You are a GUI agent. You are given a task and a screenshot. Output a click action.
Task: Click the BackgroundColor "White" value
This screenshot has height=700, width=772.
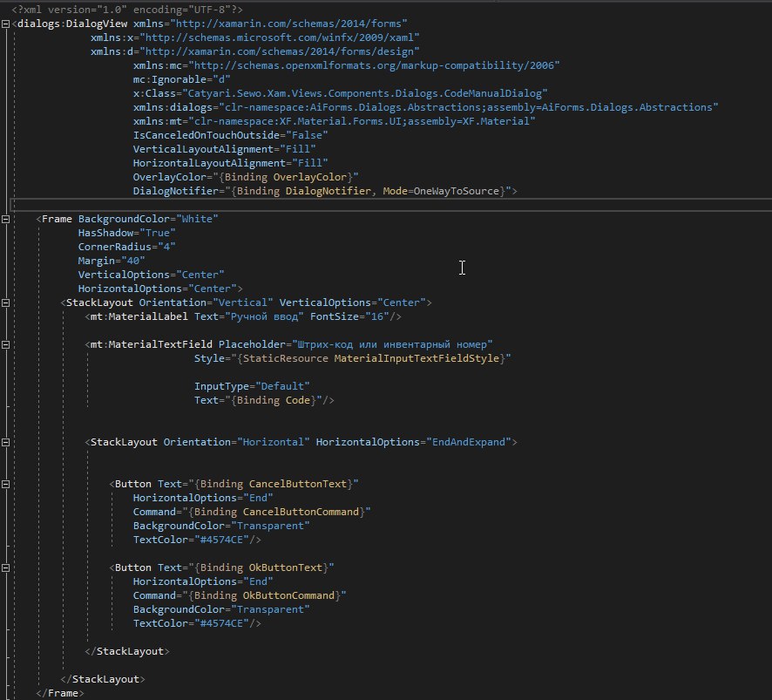[x=197, y=219]
